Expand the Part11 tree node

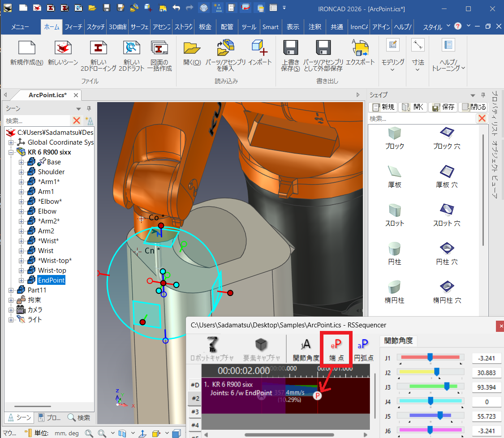pyautogui.click(x=11, y=290)
